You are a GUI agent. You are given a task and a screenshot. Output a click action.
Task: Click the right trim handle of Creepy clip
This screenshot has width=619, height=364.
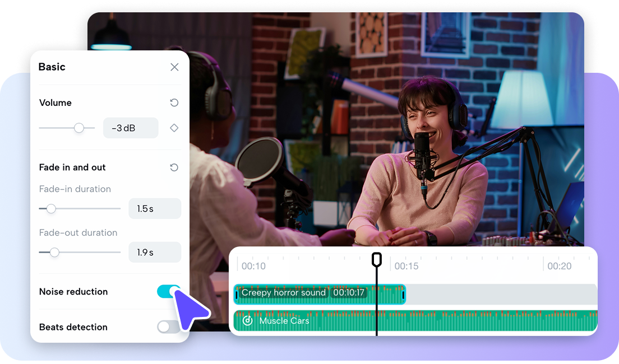(x=404, y=295)
